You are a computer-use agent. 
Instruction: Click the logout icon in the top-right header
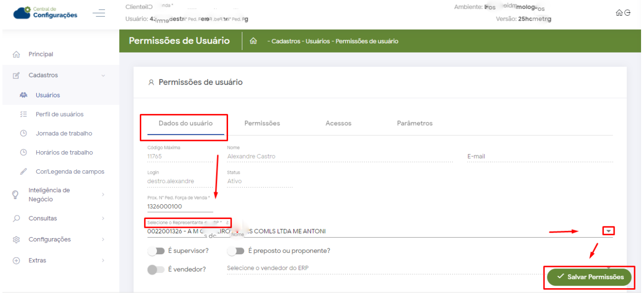pos(627,13)
